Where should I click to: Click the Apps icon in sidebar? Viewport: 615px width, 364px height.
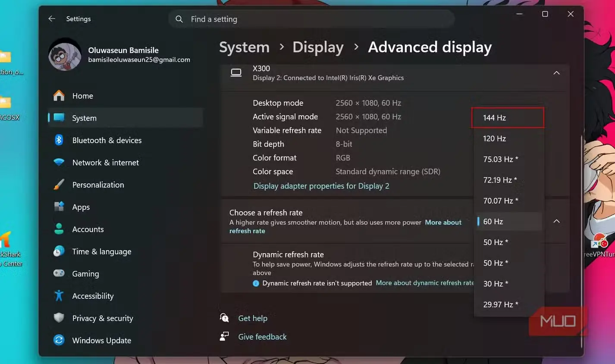pyautogui.click(x=59, y=207)
